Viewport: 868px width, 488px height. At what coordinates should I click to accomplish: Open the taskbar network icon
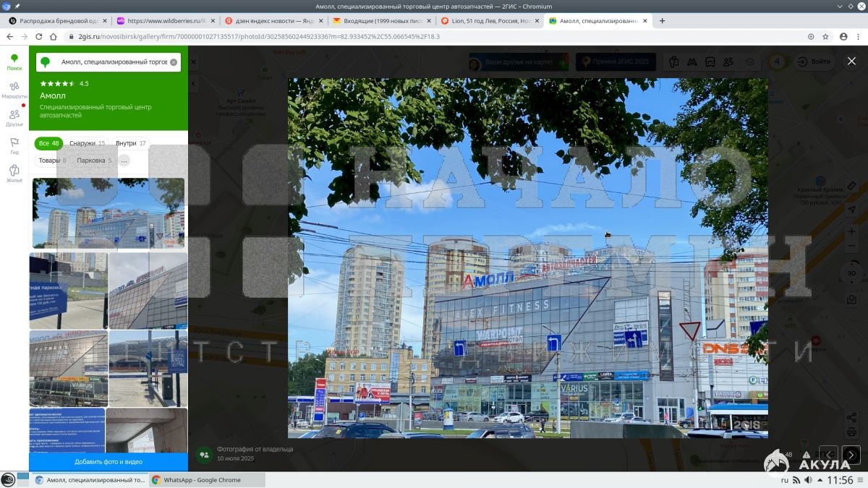[x=797, y=480]
